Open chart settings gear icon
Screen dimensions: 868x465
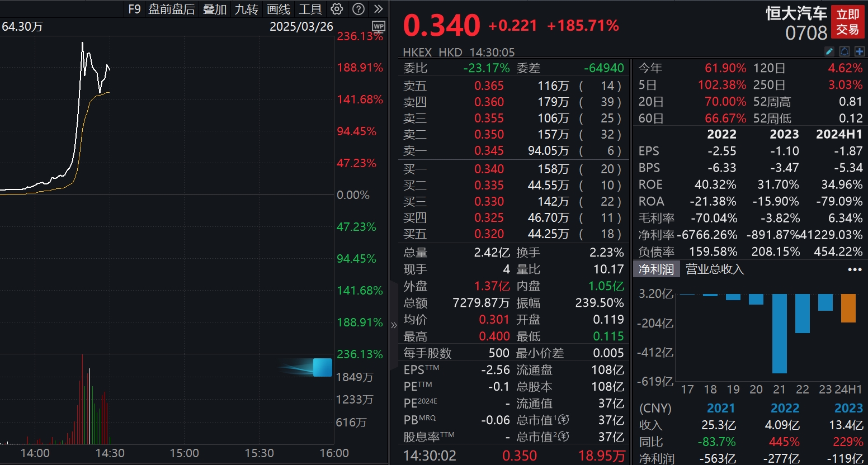pos(337,9)
